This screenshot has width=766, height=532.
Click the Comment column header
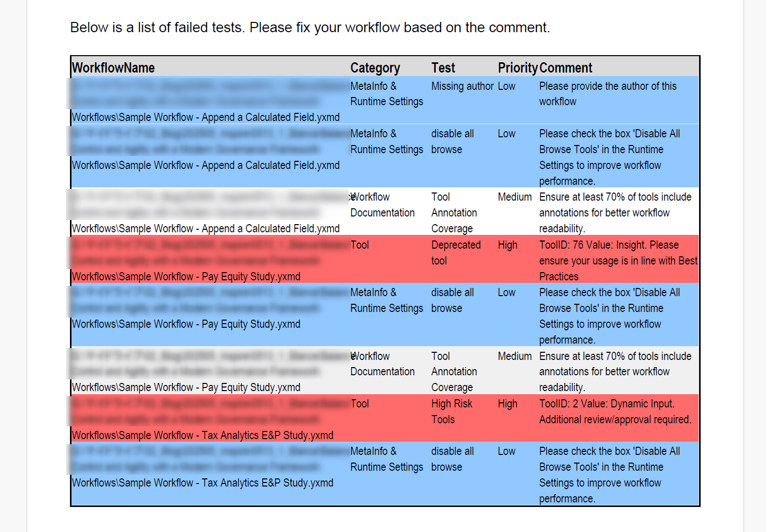pyautogui.click(x=566, y=68)
